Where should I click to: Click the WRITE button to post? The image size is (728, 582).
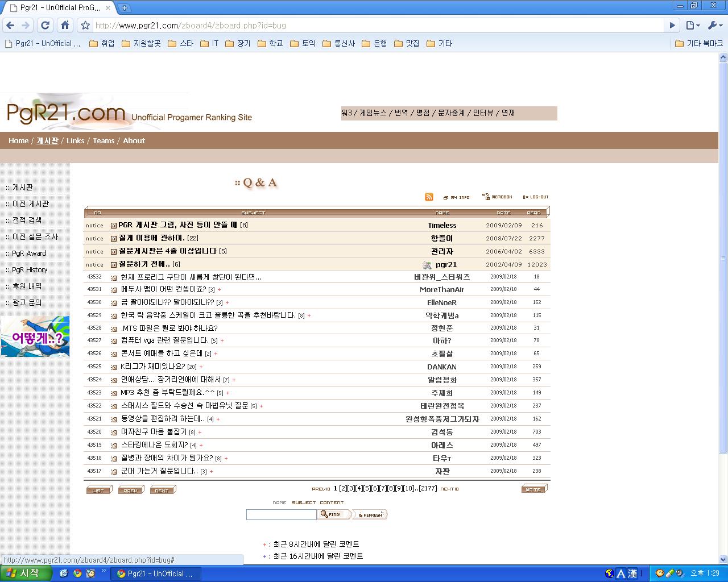point(534,488)
